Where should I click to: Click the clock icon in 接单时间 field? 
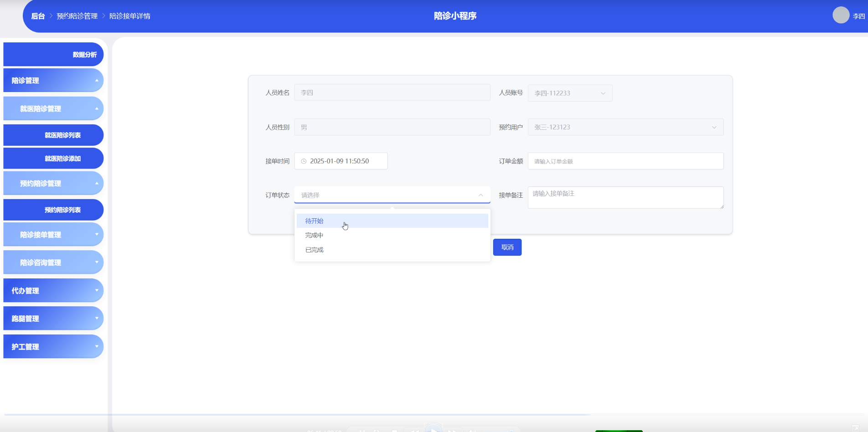point(304,161)
